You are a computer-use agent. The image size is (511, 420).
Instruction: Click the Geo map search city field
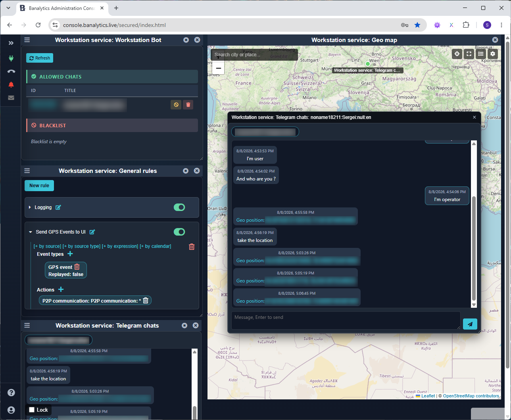[254, 55]
